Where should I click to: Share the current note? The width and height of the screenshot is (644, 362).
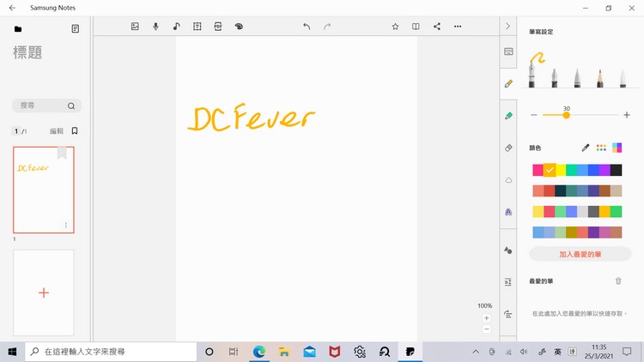click(x=437, y=27)
